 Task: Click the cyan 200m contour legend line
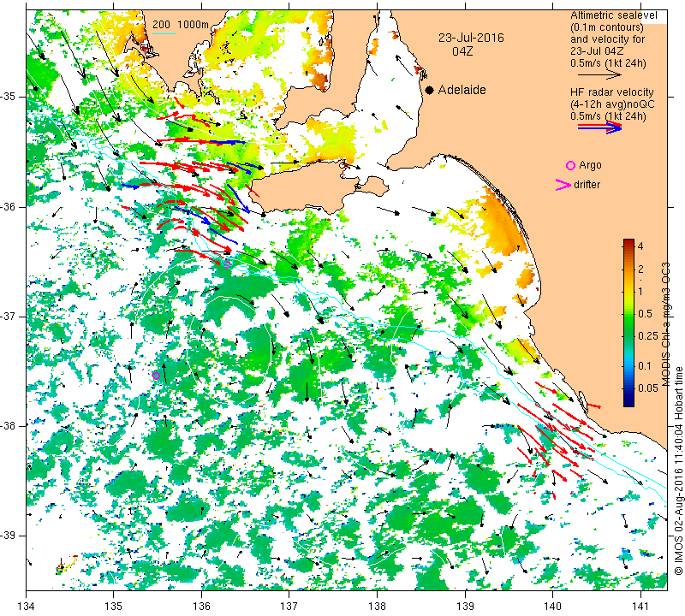pyautogui.click(x=164, y=33)
